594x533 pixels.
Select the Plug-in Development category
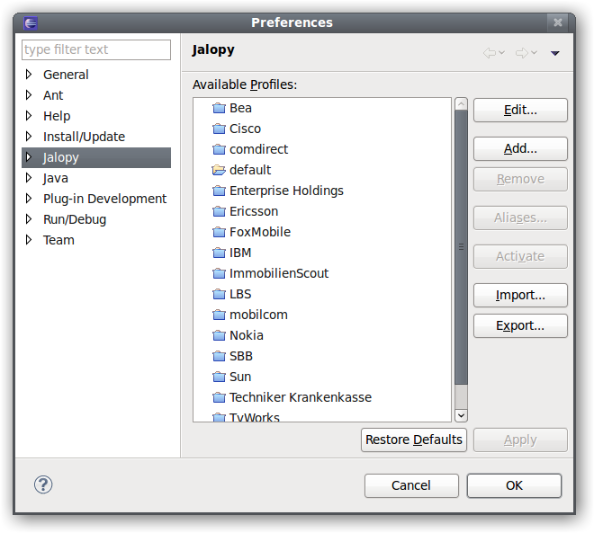tap(105, 199)
